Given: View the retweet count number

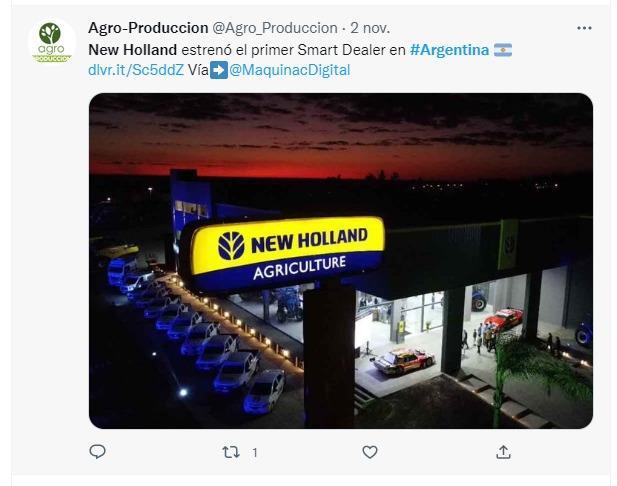Looking at the screenshot, I should (x=255, y=453).
